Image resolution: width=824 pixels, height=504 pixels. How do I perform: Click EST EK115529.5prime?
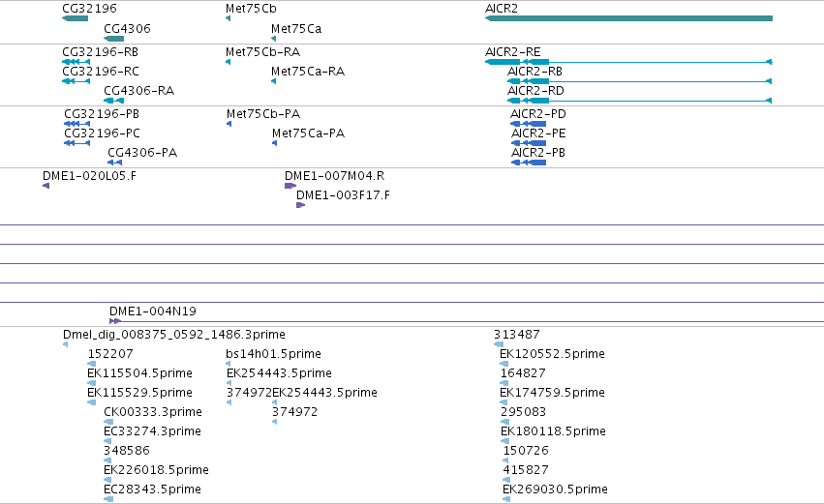coord(139,392)
